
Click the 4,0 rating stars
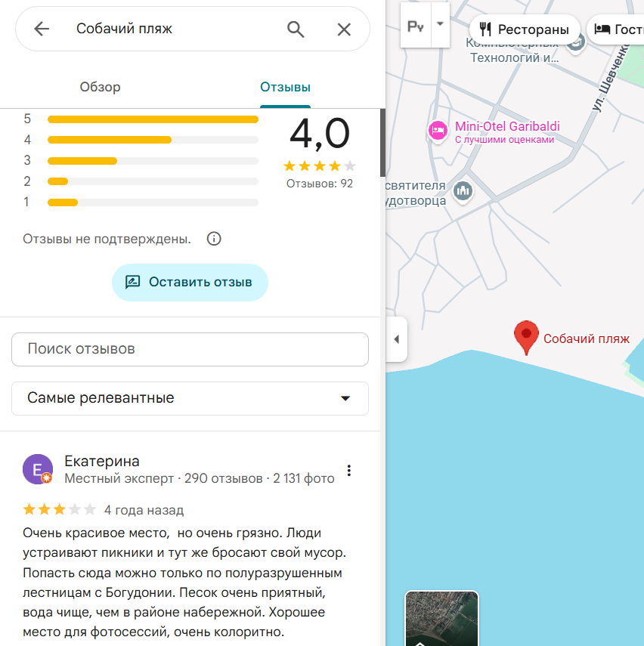(320, 166)
